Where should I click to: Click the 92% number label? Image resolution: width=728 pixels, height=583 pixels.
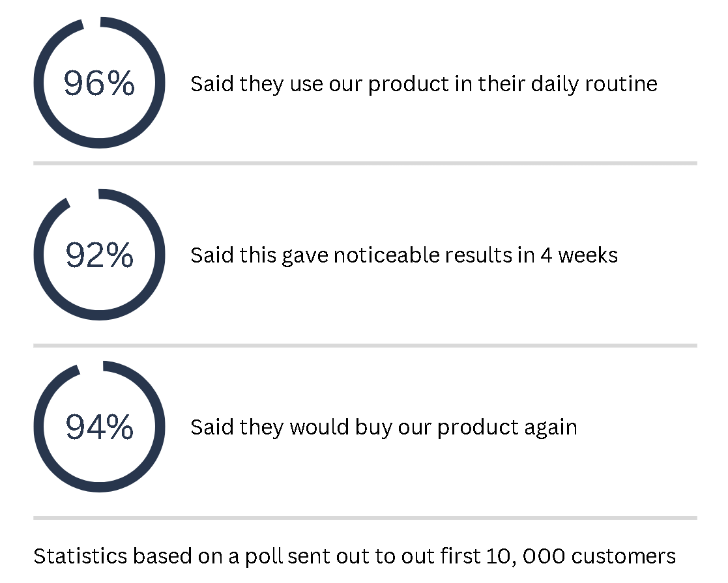(99, 255)
